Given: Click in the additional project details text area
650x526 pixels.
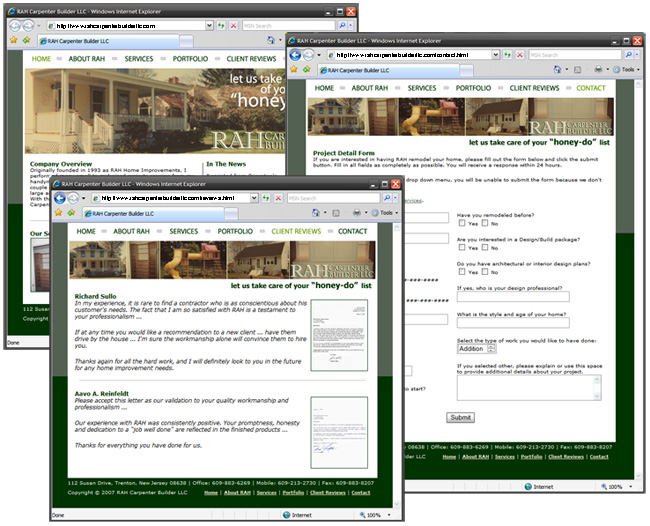Looking at the screenshot, I should click(529, 388).
